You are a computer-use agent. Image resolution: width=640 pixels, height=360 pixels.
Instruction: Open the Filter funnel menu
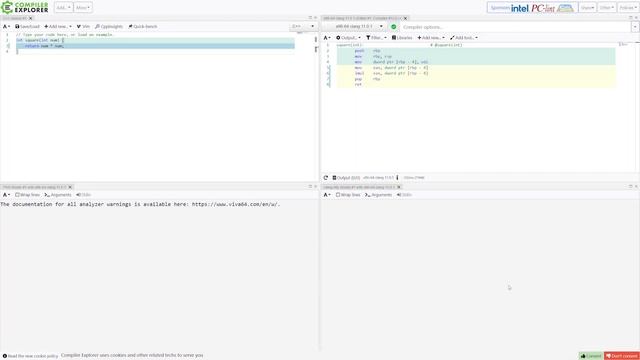point(376,38)
